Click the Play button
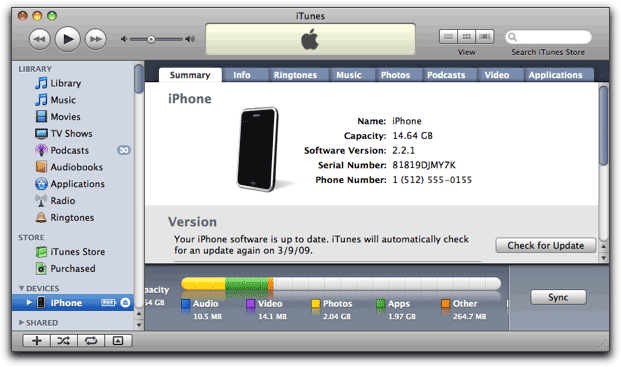Viewport: 621px width, 367px height. [x=68, y=39]
